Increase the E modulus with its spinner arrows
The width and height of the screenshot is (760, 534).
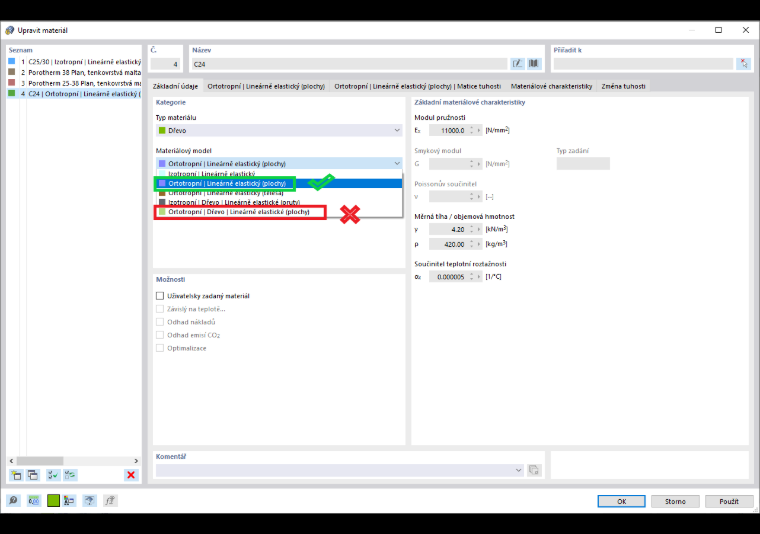[471, 130]
